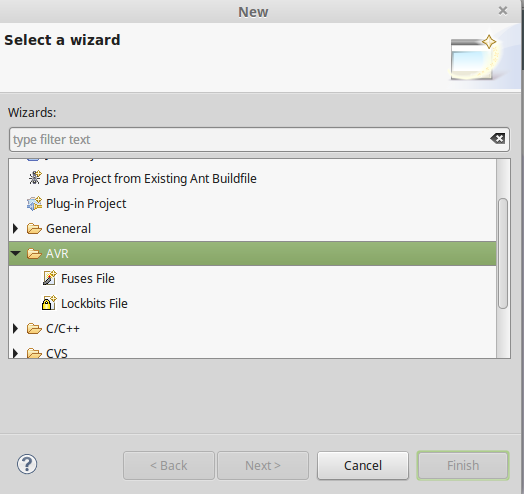The width and height of the screenshot is (524, 494).
Task: Clear filter text with the erase icon
Action: click(x=498, y=138)
